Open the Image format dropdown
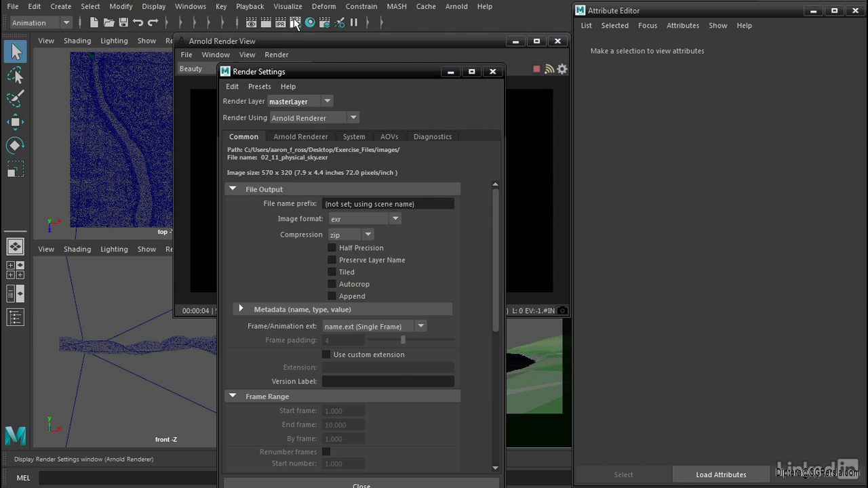Image resolution: width=868 pixels, height=488 pixels. click(x=365, y=218)
